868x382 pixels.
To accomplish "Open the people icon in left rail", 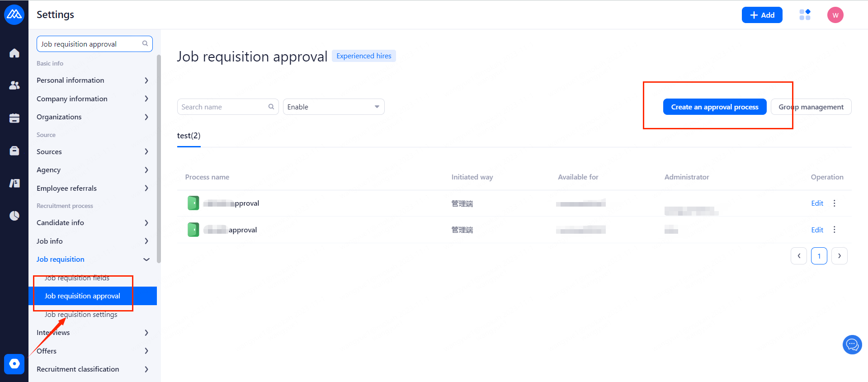I will 14,85.
